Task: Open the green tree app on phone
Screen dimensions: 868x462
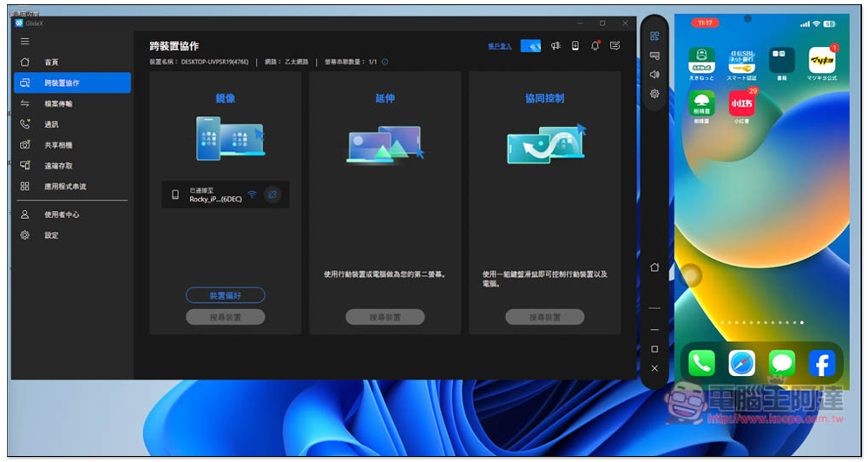Action: pos(701,103)
